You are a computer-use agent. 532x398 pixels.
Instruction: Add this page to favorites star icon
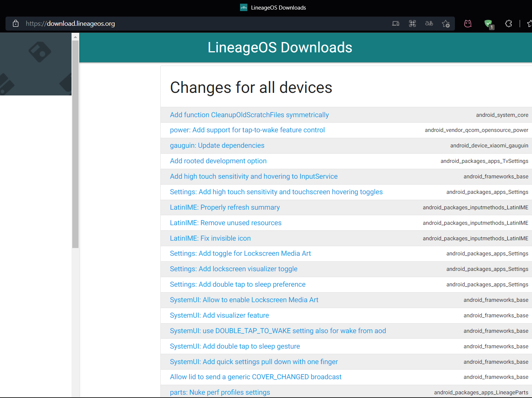pos(446,24)
